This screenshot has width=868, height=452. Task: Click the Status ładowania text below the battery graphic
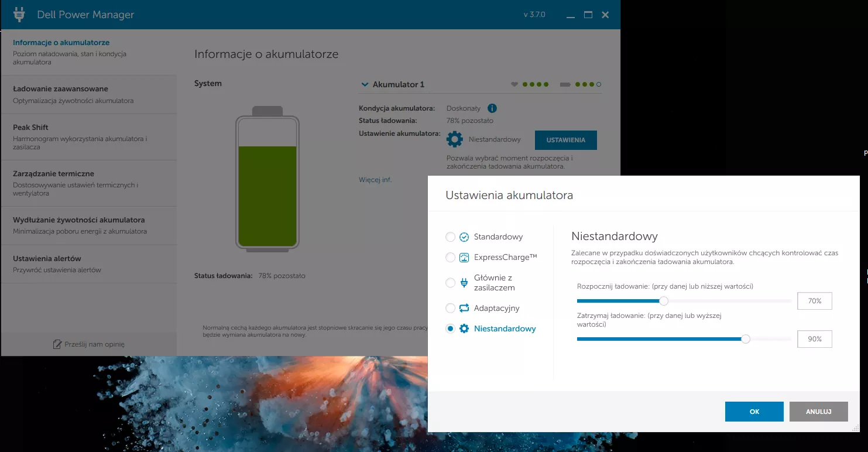(x=223, y=276)
